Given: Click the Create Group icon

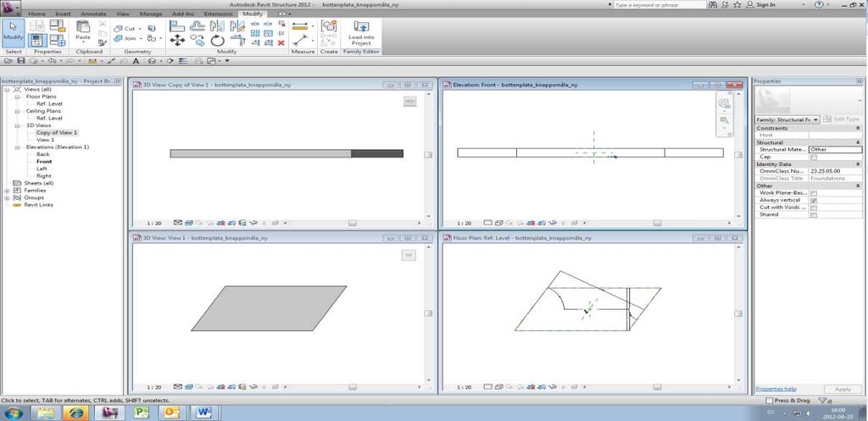Looking at the screenshot, I should tap(330, 25).
